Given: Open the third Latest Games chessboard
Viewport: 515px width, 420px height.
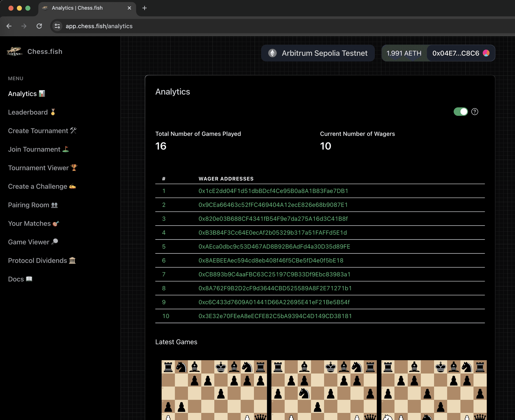Looking at the screenshot, I should click(434, 390).
